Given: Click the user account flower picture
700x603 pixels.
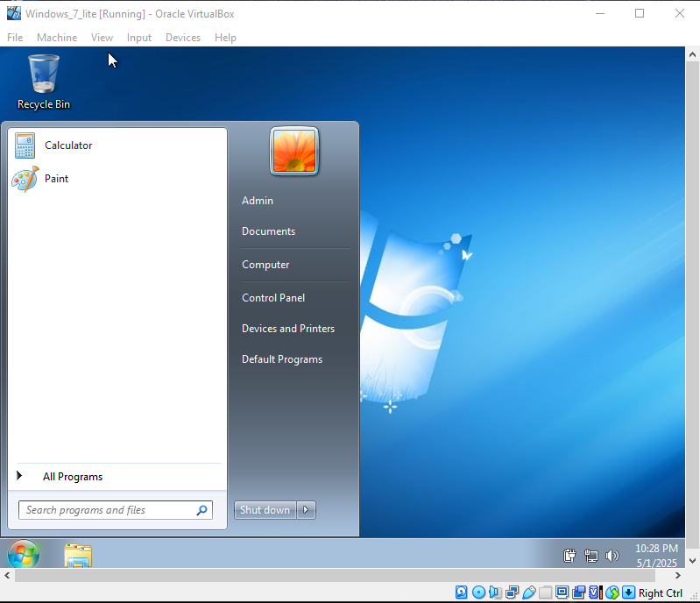Looking at the screenshot, I should [293, 151].
